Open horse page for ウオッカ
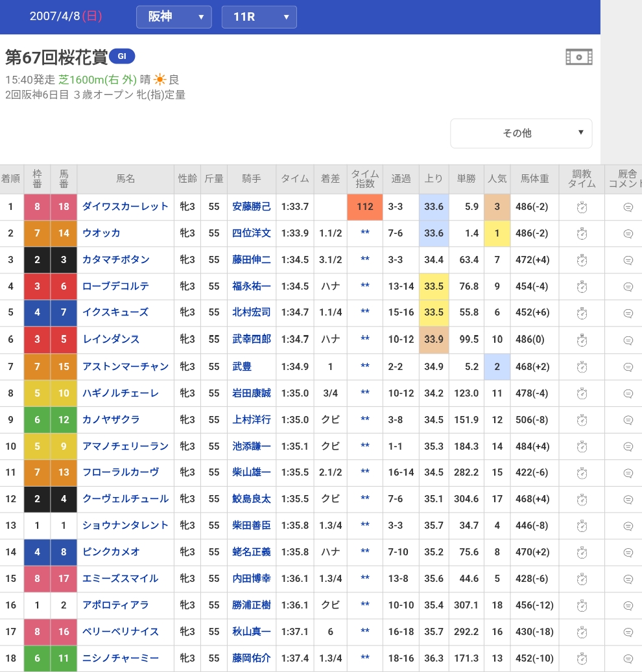This screenshot has width=642, height=672. [101, 233]
